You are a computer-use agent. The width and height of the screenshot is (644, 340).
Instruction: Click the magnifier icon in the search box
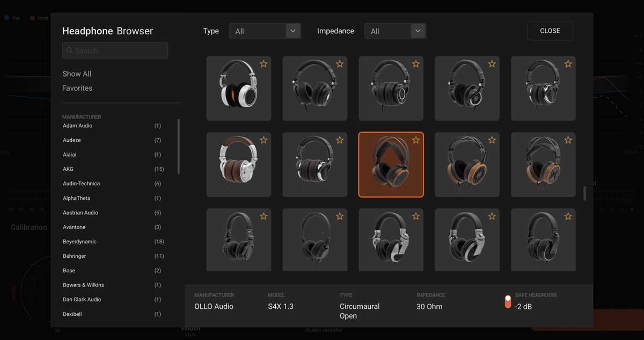coord(70,50)
